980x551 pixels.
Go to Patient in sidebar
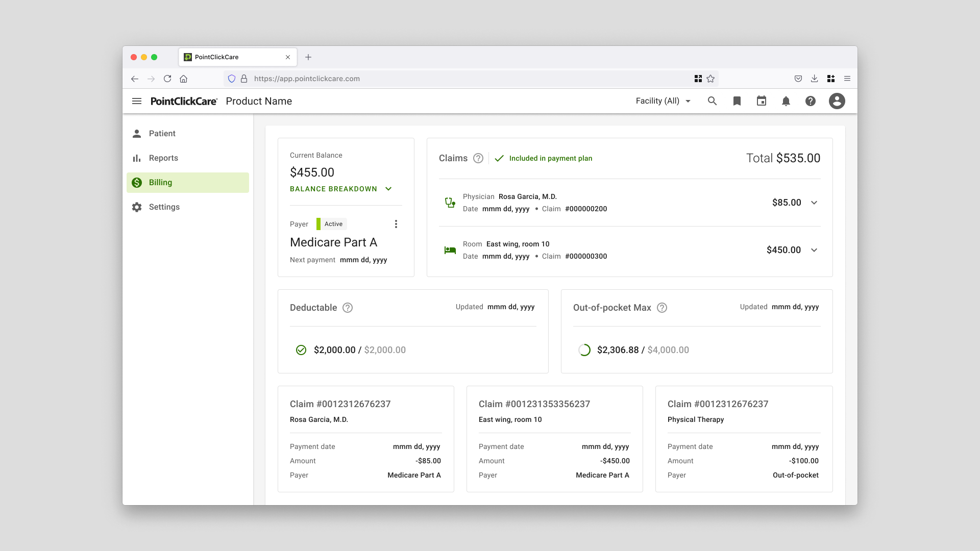162,134
